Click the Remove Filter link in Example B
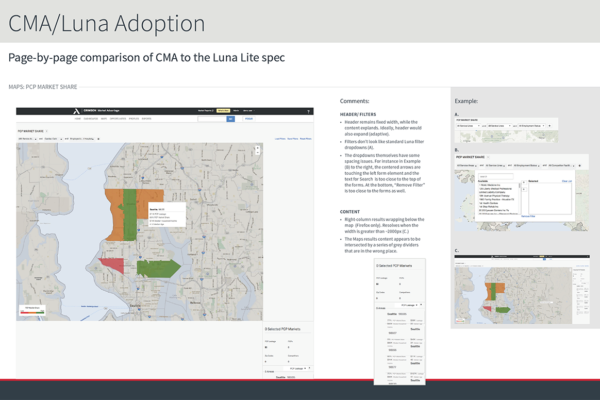Screen dimensions: 600x400 (x=528, y=217)
